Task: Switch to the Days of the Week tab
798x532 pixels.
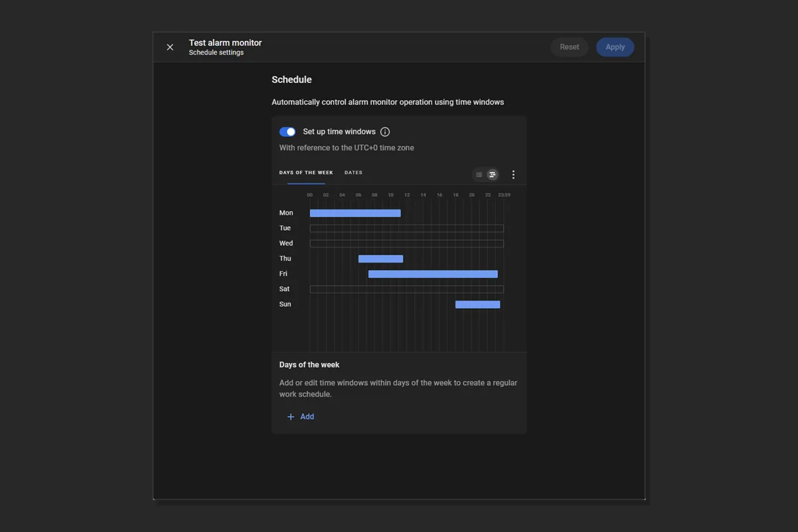Action: click(x=306, y=173)
